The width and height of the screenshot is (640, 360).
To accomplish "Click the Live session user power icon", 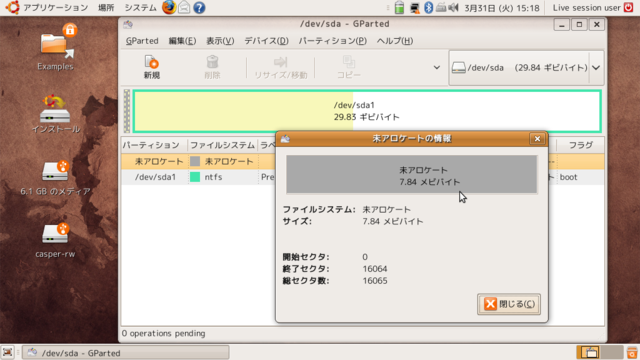I will coord(628,7).
